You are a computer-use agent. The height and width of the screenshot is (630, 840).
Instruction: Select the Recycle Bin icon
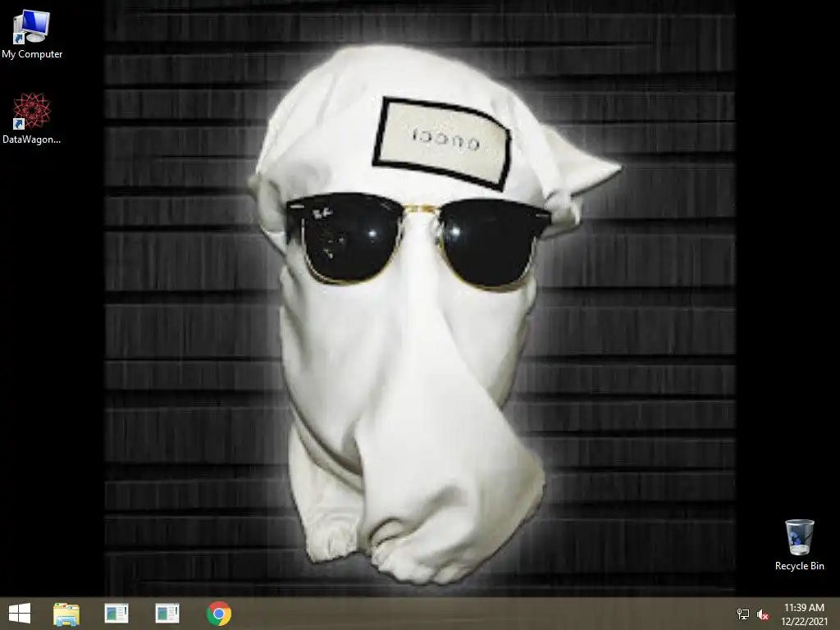click(x=799, y=545)
